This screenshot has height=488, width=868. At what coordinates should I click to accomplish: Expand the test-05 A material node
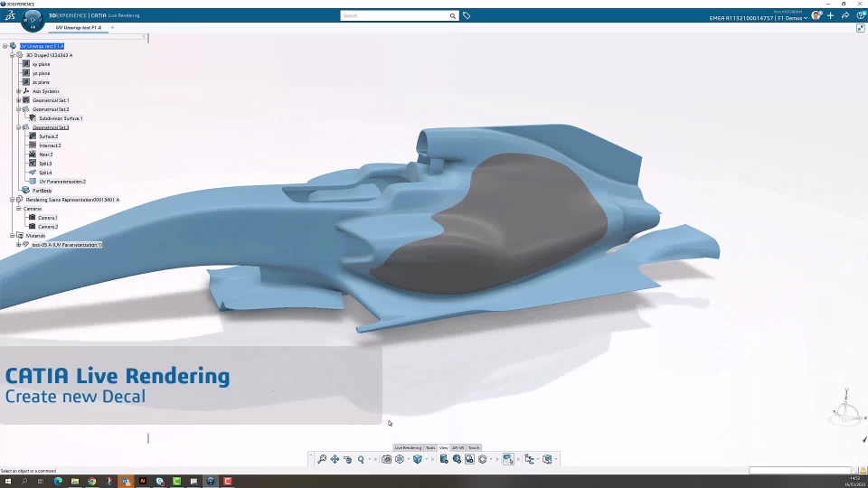(x=19, y=245)
